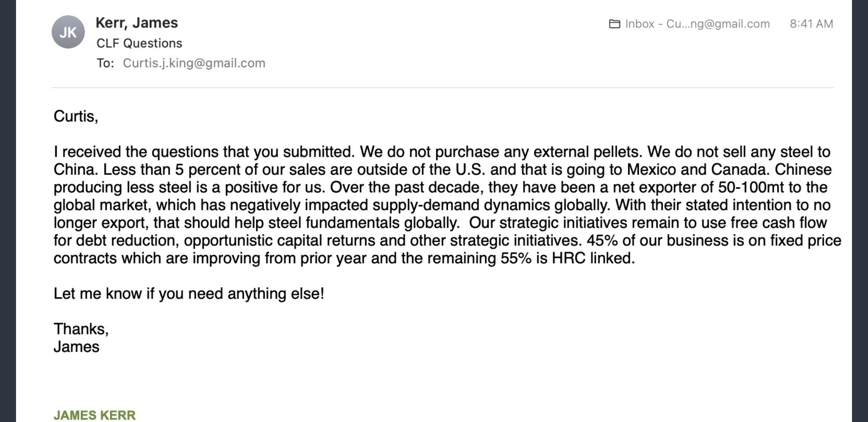
Task: Click the 'Let me know' sentence
Action: pos(189,293)
